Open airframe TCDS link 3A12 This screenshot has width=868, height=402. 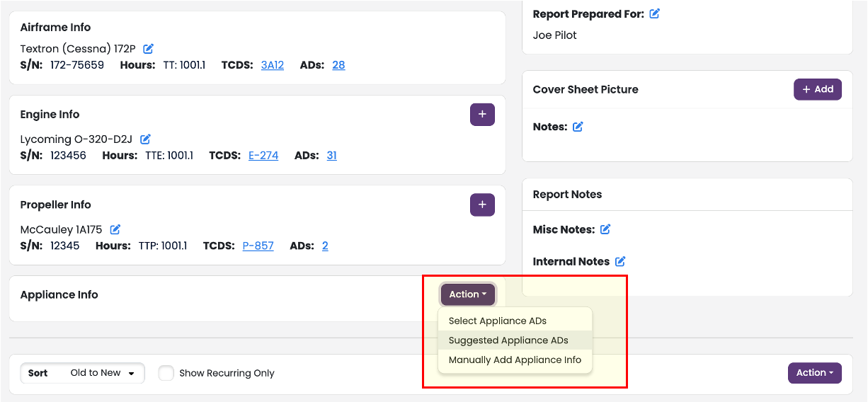pos(273,65)
